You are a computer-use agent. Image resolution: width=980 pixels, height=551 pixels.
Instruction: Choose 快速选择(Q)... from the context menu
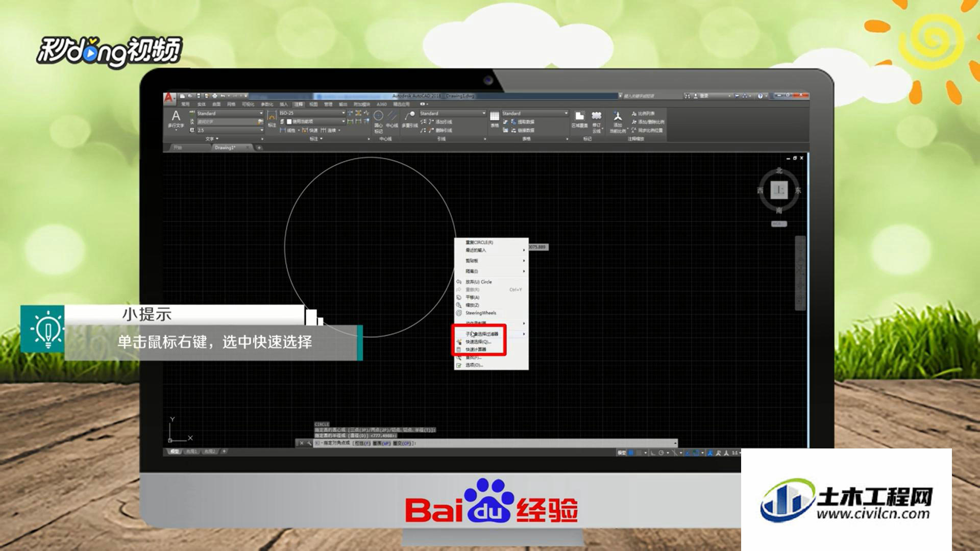478,342
